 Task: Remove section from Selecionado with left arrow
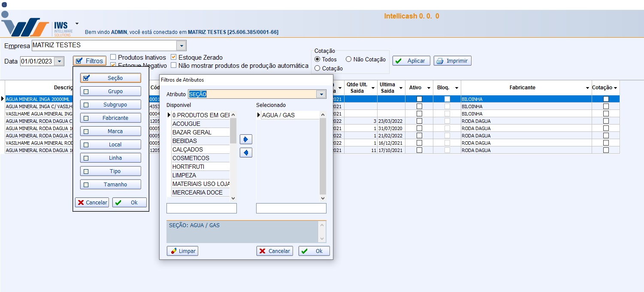[x=246, y=153]
